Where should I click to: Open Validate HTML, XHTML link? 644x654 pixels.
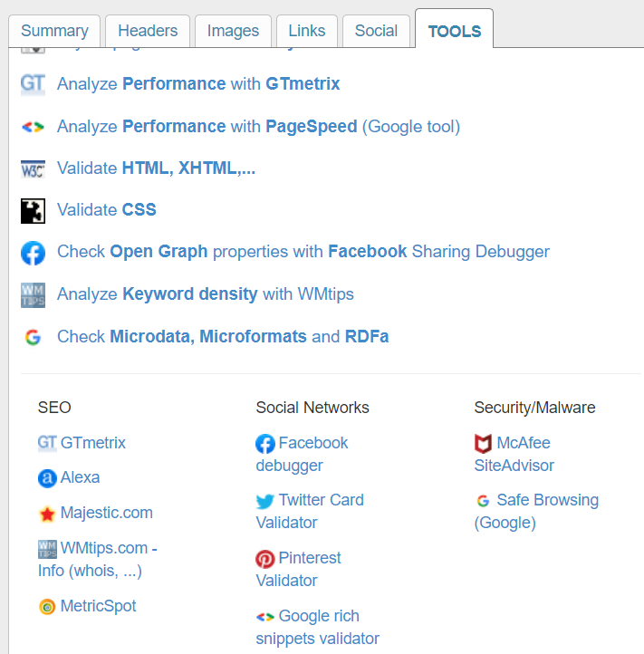[x=156, y=168]
